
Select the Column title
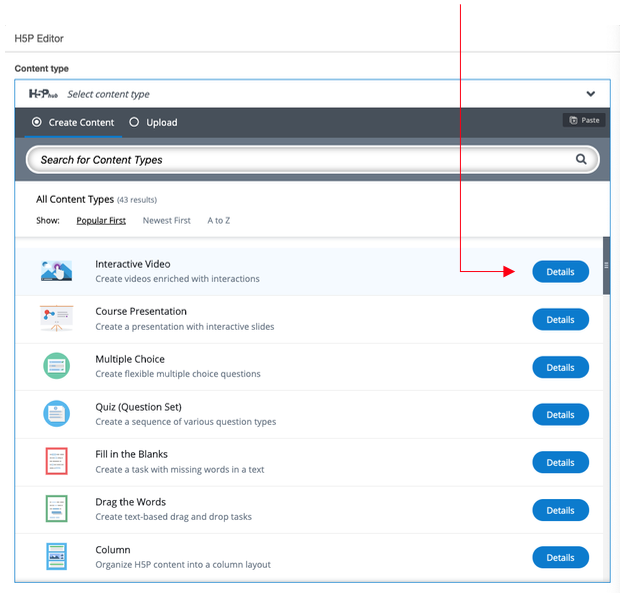tap(113, 550)
